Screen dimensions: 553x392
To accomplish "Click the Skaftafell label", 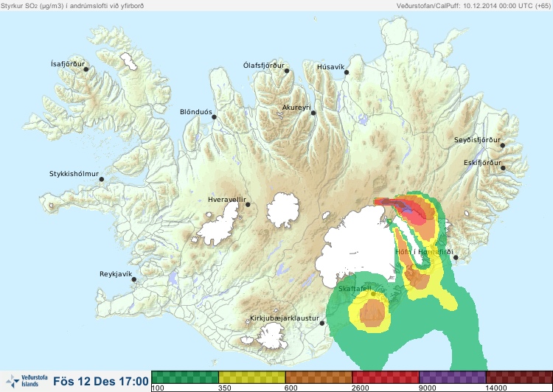I will pyautogui.click(x=355, y=289).
